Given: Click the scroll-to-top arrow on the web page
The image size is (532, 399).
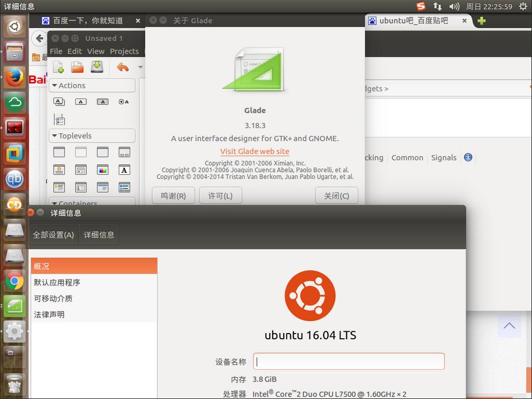Looking at the screenshot, I should point(509,325).
